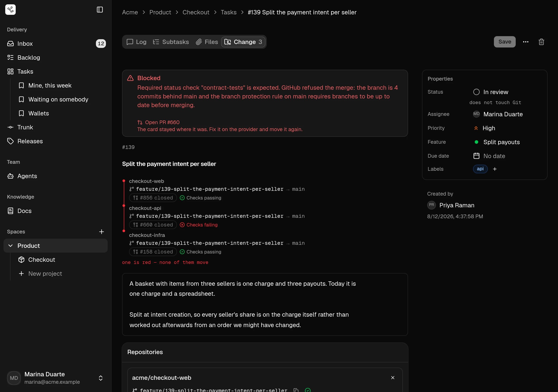This screenshot has height=392, width=558.
Task: Click the trash delete icon
Action: (541, 42)
